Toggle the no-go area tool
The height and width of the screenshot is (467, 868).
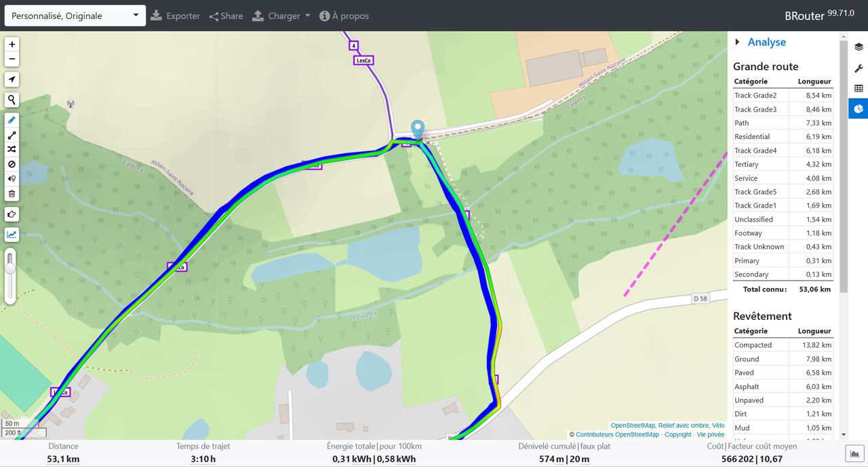[x=12, y=164]
